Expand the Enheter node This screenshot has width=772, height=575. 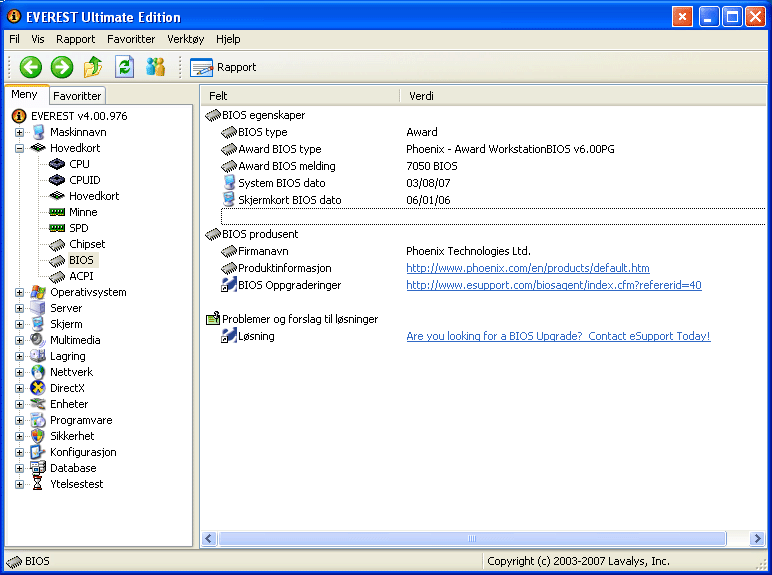[19, 404]
